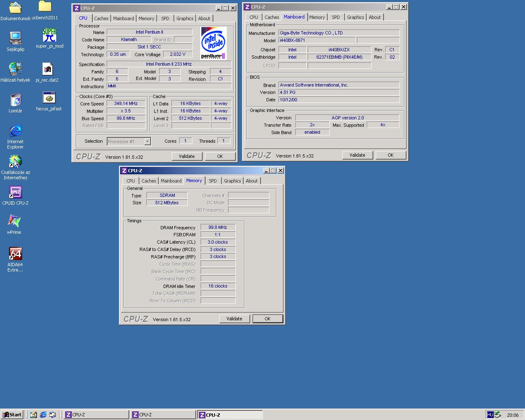The width and height of the screenshot is (525, 420).
Task: Select the Csatlakozás az Internethez icon
Action: pos(15,162)
